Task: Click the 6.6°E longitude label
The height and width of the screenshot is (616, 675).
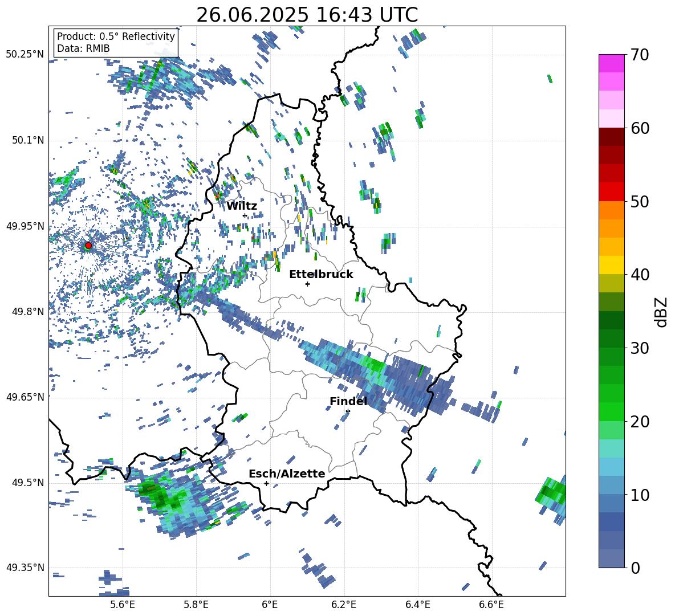Action: tap(491, 605)
